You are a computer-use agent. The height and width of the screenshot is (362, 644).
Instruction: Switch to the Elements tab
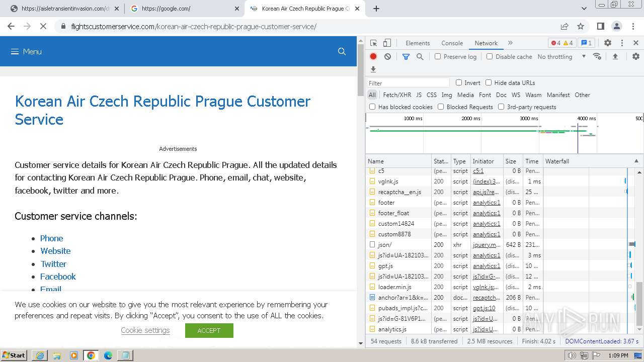coord(418,43)
